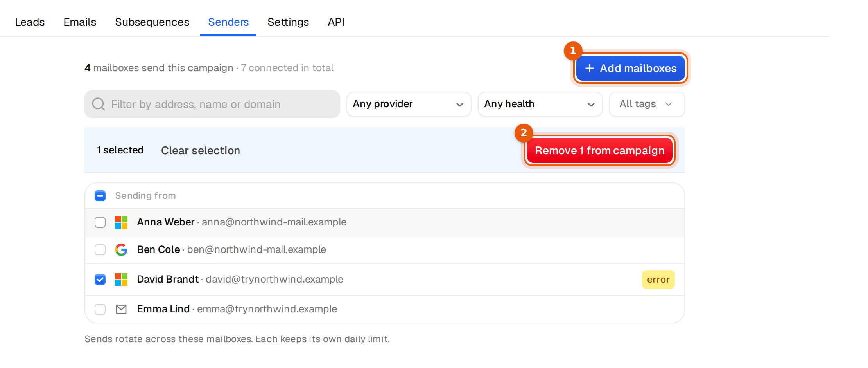Click the 7 connected in total text
This screenshot has height=368, width=868.
pos(287,68)
